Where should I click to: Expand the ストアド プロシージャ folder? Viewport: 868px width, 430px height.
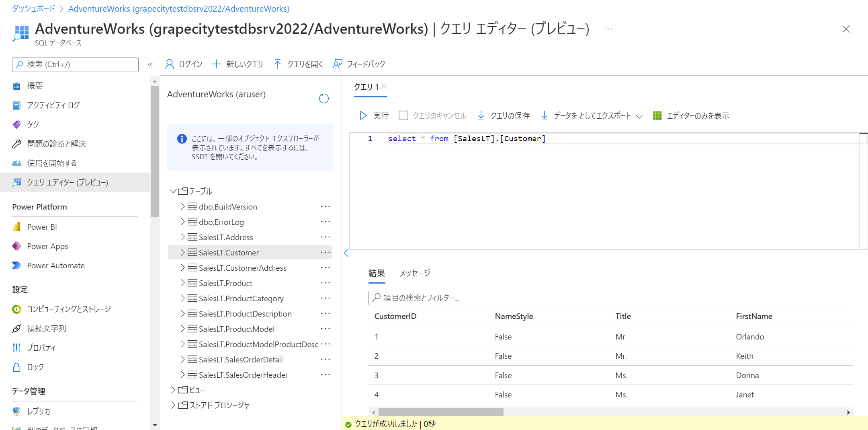click(173, 405)
